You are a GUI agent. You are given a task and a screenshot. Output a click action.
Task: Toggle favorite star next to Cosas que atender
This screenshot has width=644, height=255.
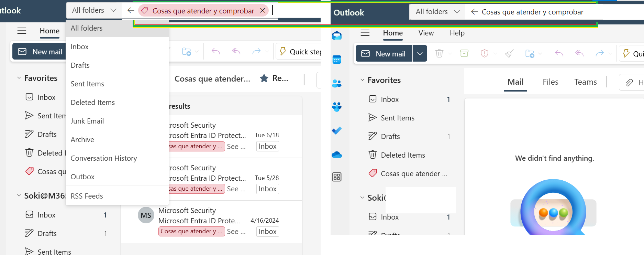pyautogui.click(x=264, y=78)
